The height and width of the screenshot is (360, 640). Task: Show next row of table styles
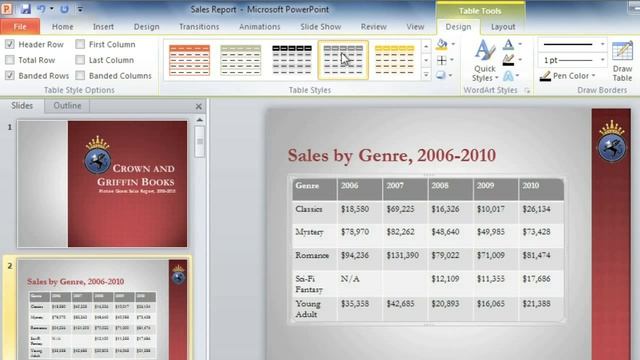(x=426, y=60)
